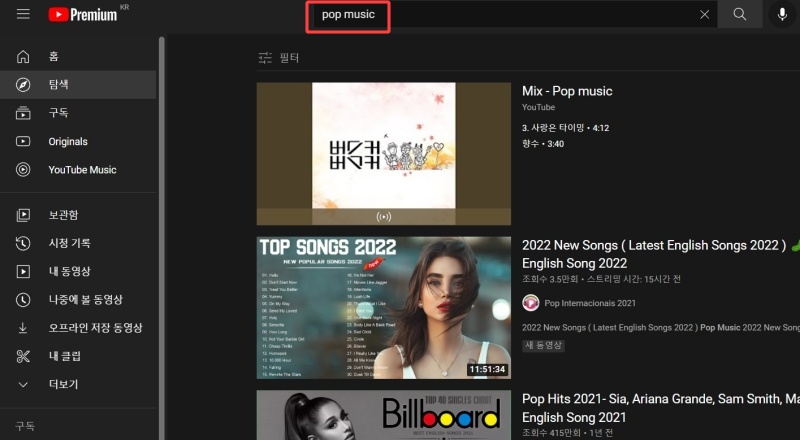
Task: Open the Billboard Pop Hits thumbnail
Action: [384, 415]
